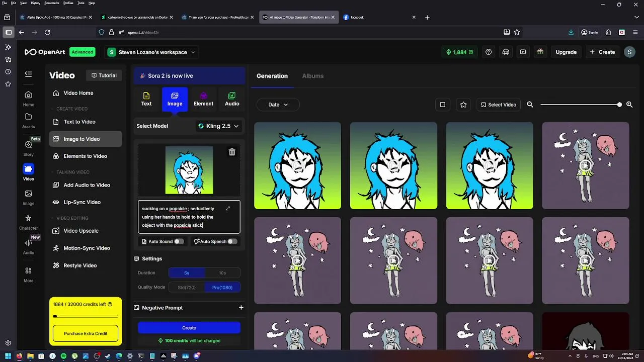This screenshot has width=644, height=362.
Task: Go back in browser history
Action: (x=22, y=32)
